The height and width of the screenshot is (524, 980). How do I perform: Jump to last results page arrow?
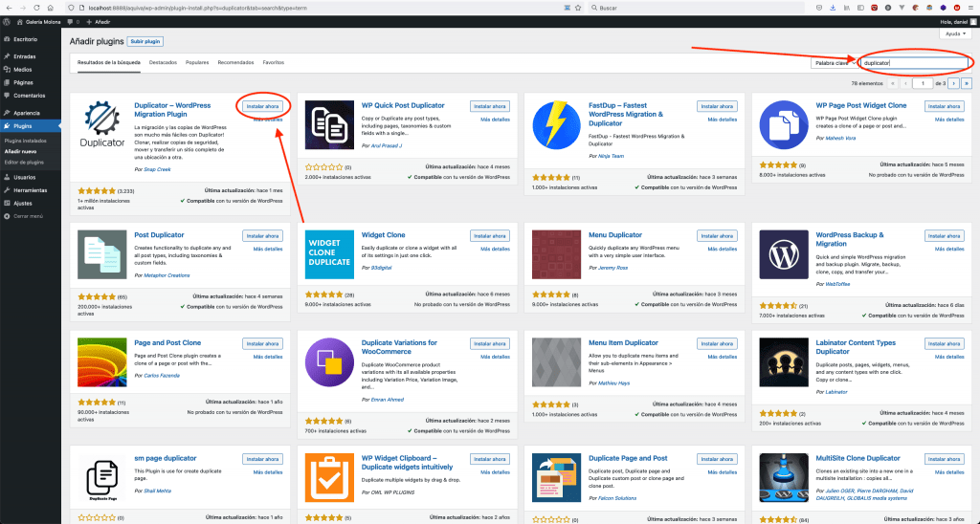[x=967, y=82]
